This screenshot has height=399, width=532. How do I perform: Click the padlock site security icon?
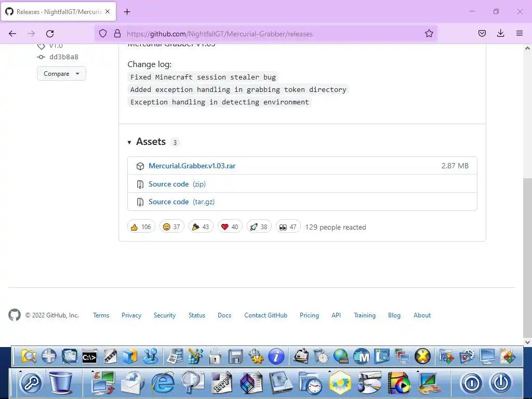pyautogui.click(x=117, y=33)
